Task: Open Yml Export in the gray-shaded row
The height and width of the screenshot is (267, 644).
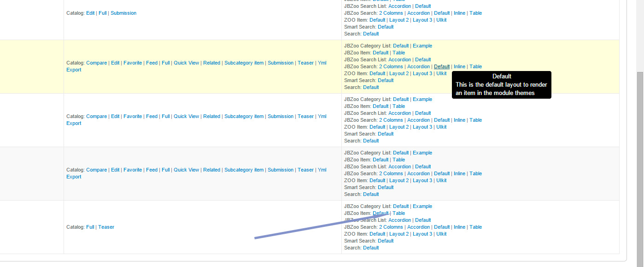Action: click(x=322, y=170)
